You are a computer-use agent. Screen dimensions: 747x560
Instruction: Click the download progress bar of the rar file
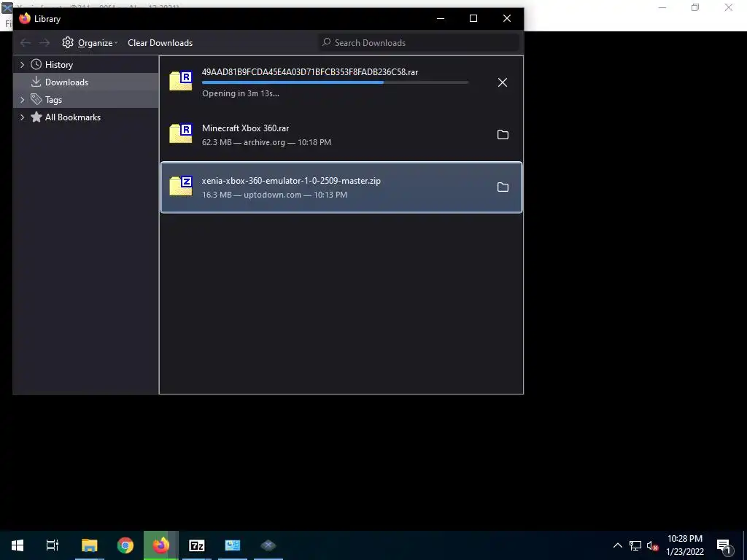336,82
